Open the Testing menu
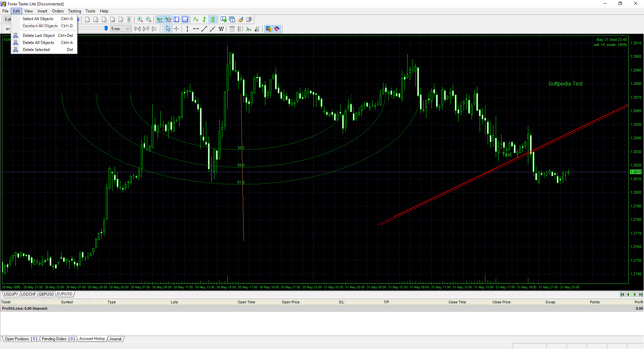Viewport: 644px width, 349px height. (x=74, y=11)
